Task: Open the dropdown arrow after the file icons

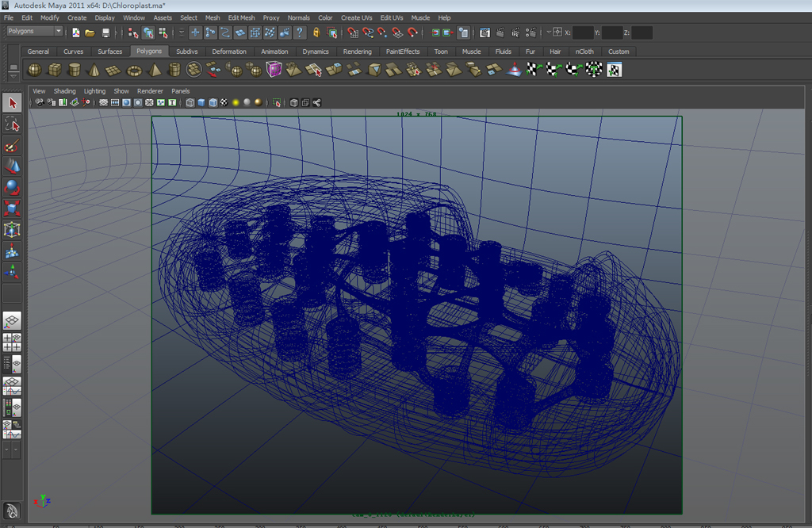Action: (x=117, y=33)
